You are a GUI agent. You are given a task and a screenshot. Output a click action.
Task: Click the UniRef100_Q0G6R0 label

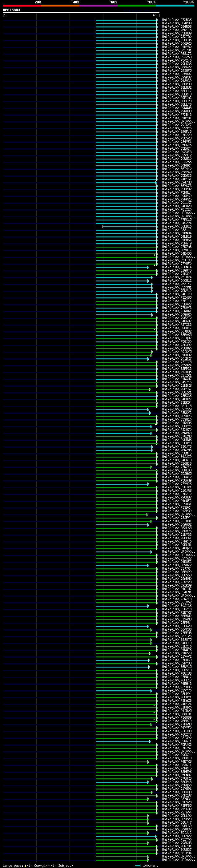point(177,315)
